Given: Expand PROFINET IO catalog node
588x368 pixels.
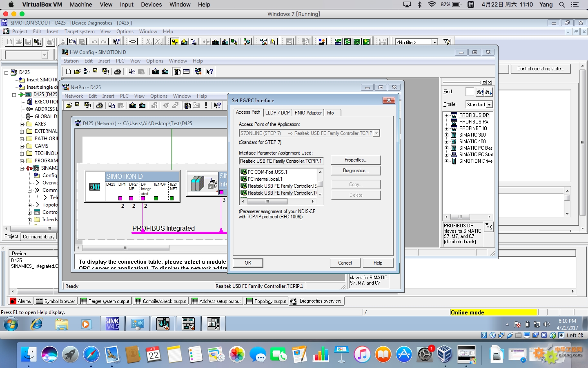Looking at the screenshot, I should 447,128.
